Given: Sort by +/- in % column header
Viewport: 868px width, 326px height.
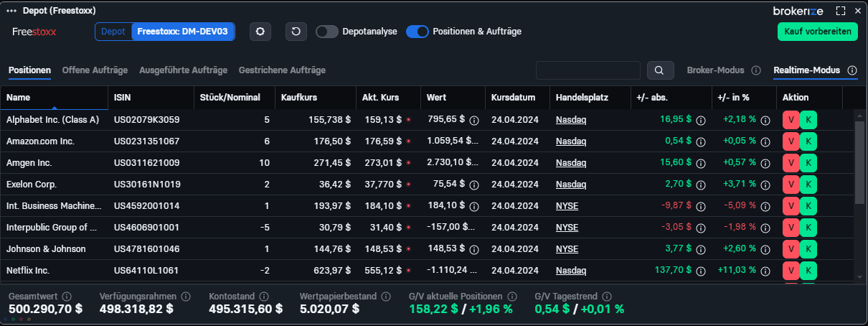Looking at the screenshot, I should (744, 98).
